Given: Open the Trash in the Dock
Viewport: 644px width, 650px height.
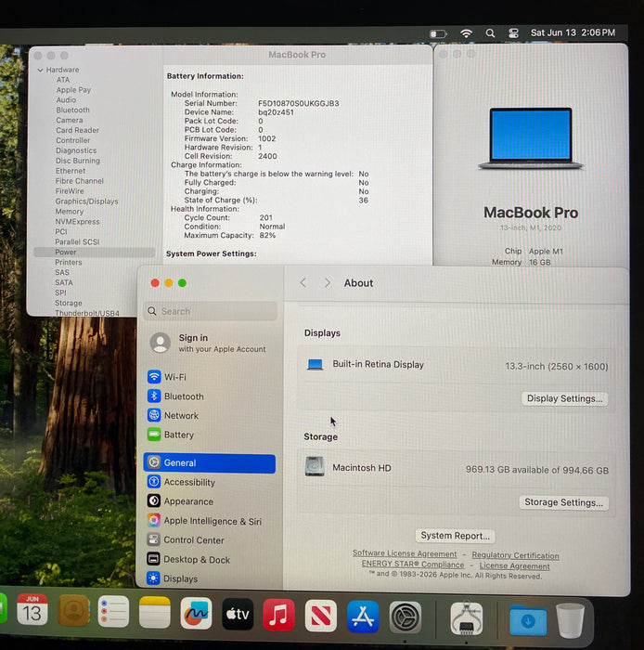Looking at the screenshot, I should tap(571, 620).
